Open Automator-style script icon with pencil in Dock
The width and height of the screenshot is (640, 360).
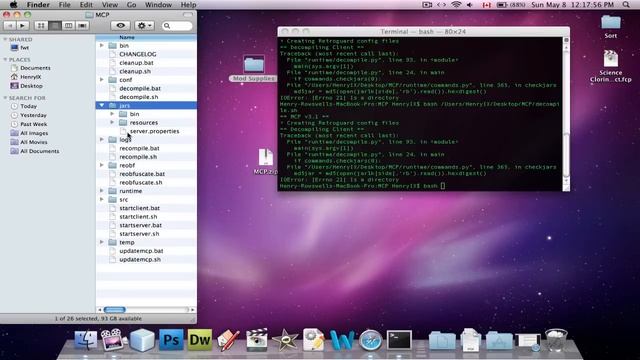click(x=313, y=340)
